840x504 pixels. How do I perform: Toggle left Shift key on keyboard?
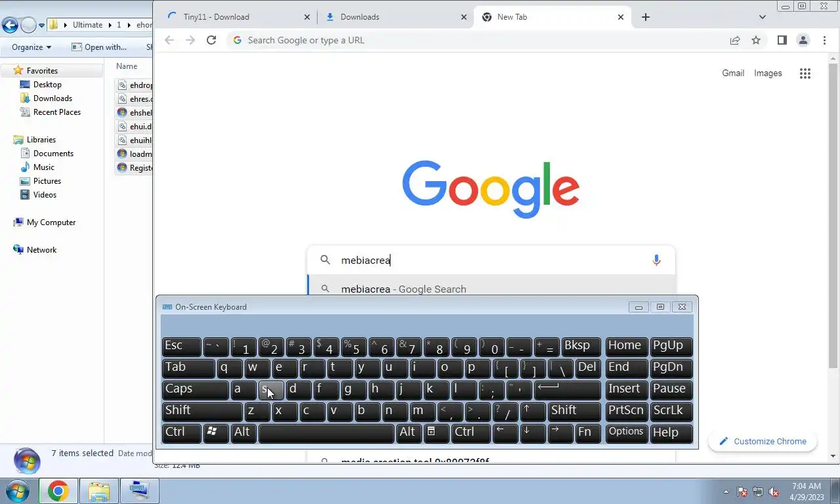click(x=202, y=411)
